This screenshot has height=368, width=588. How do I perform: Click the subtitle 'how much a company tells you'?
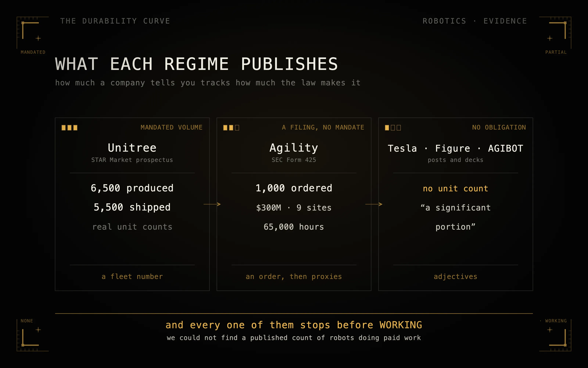(x=125, y=83)
